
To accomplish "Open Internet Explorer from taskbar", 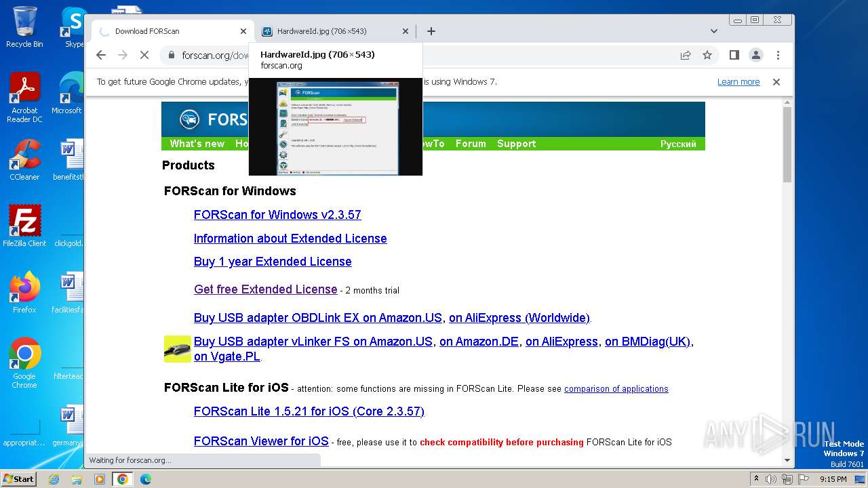I will (54, 479).
